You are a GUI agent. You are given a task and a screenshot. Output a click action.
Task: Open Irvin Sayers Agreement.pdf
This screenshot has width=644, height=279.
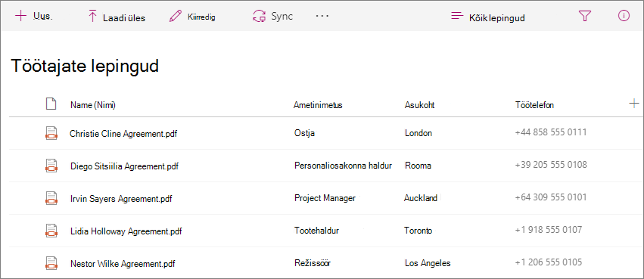click(121, 199)
